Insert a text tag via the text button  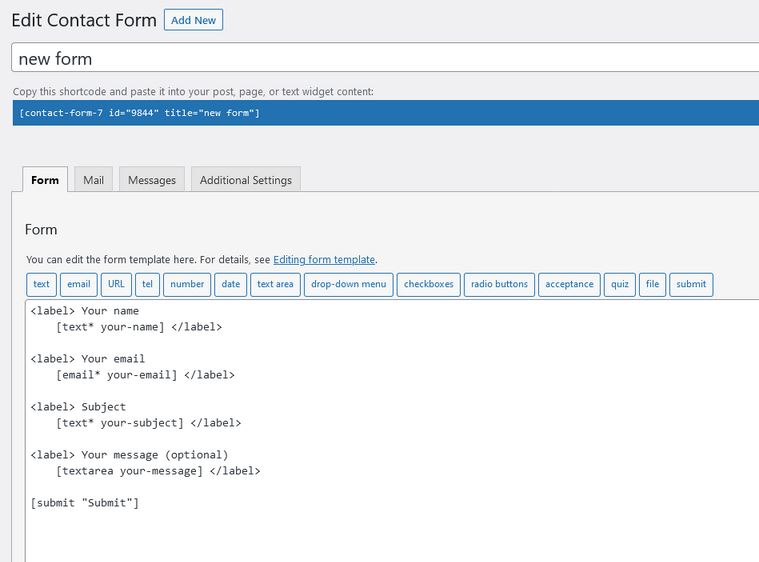coord(41,284)
